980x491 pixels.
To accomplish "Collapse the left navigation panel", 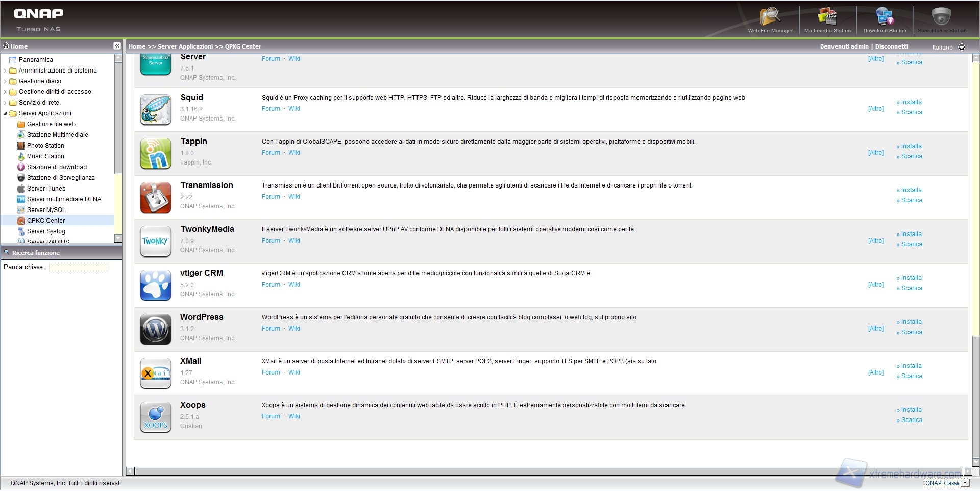I will coord(117,46).
